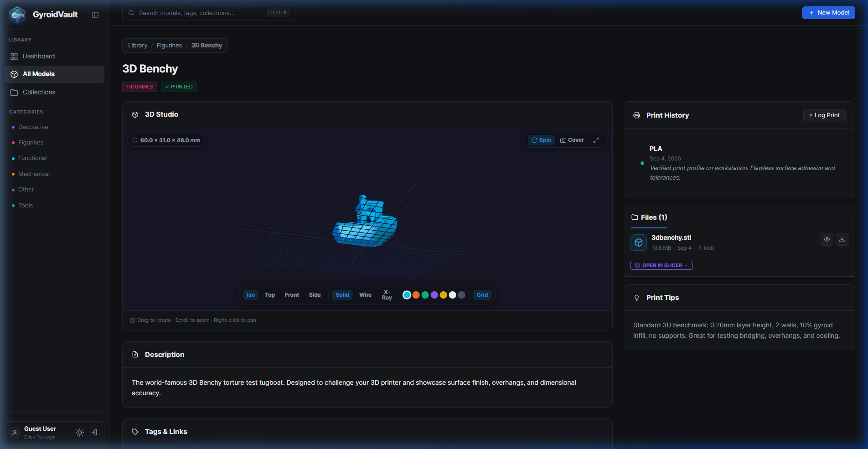Click the 3dbenchy.stl cube file icon
This screenshot has height=449, width=868.
(639, 243)
